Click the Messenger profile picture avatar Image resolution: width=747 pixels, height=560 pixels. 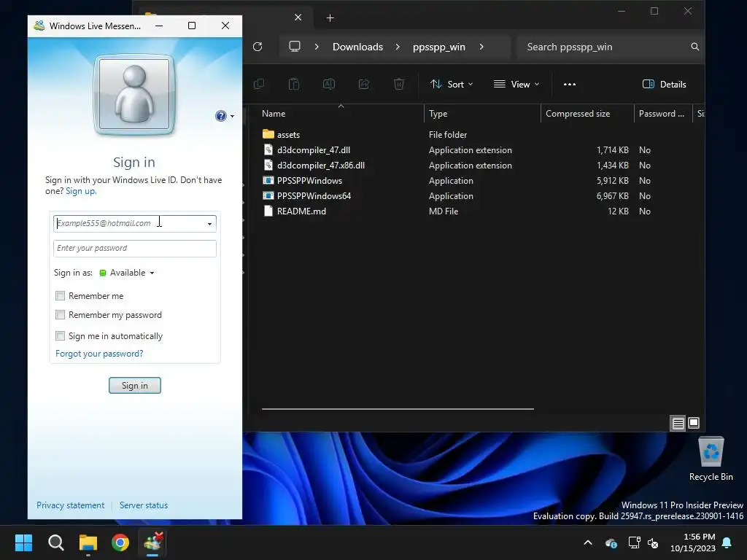point(134,94)
